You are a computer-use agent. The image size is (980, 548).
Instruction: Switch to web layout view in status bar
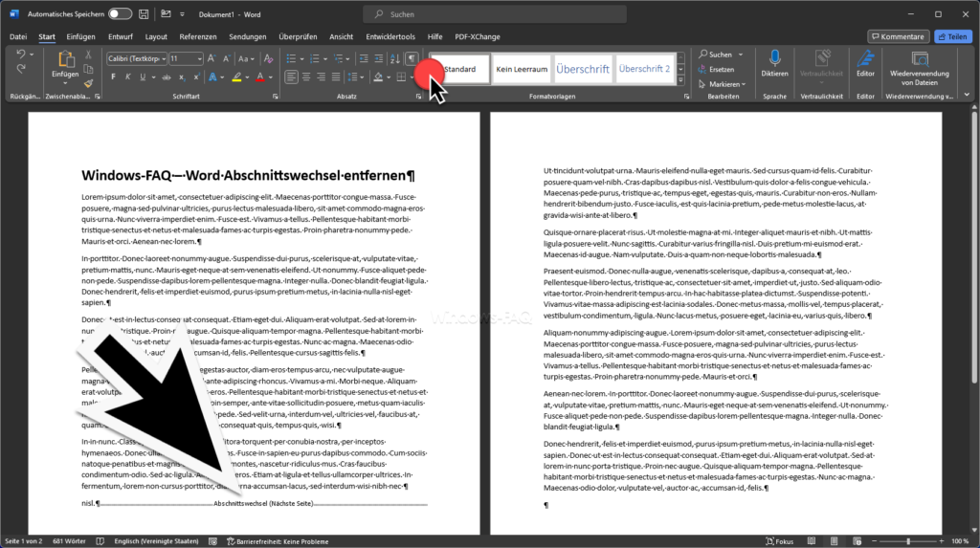(x=857, y=541)
